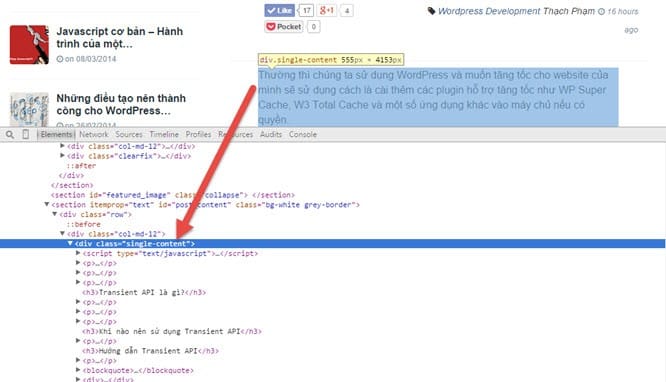Save the post with the Pocket button
The height and width of the screenshot is (382, 666).
coord(284,27)
